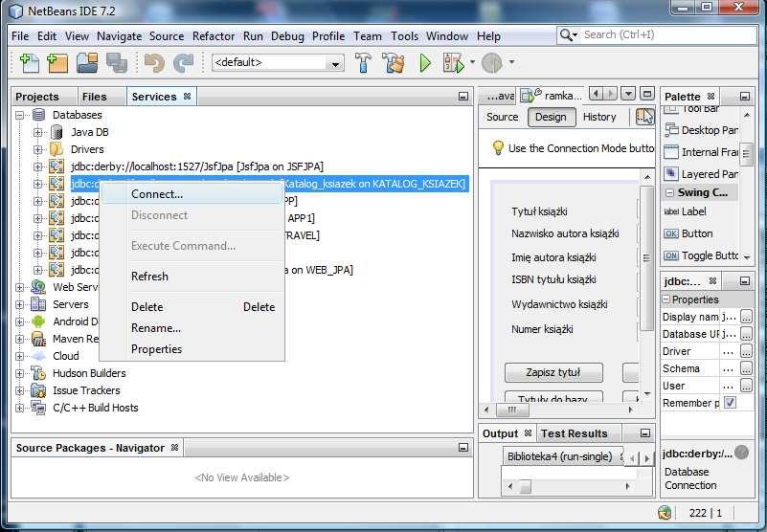Image resolution: width=767 pixels, height=532 pixels.
Task: Close the Services tab
Action: 187,97
